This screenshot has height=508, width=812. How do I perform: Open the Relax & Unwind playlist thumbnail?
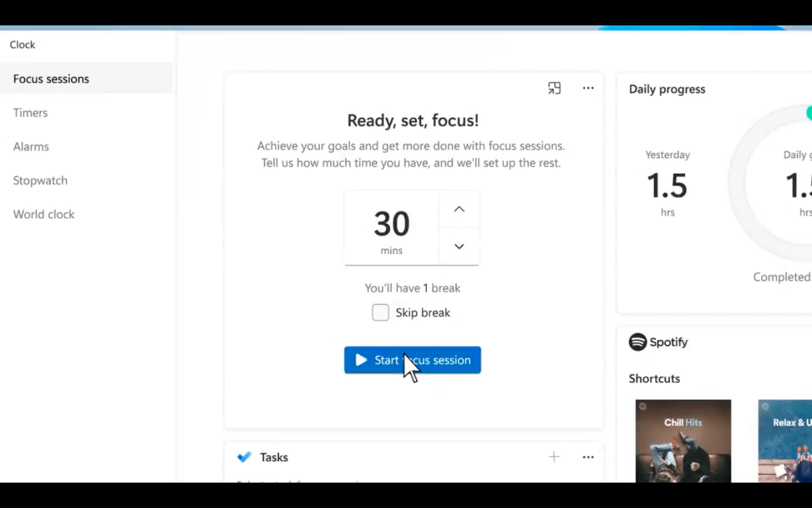(x=785, y=441)
